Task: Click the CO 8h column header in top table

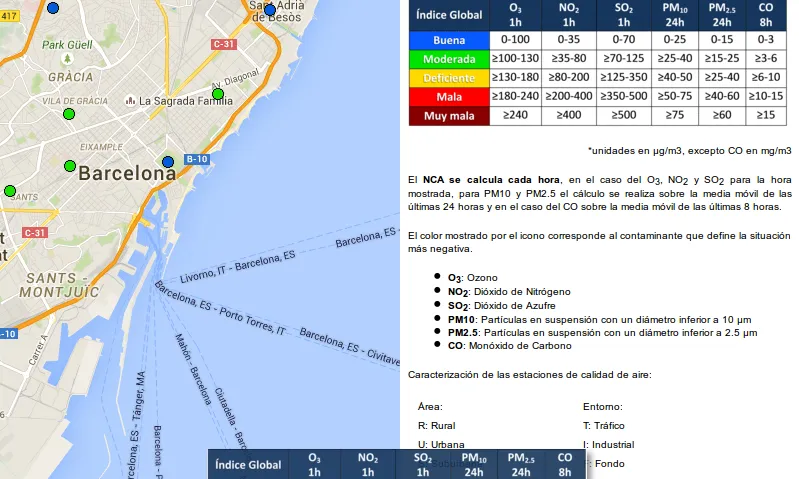Action: pos(766,15)
